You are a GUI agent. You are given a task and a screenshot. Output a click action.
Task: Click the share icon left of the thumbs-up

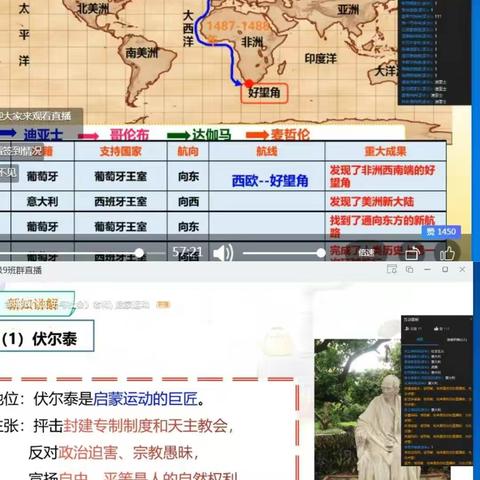(413, 254)
